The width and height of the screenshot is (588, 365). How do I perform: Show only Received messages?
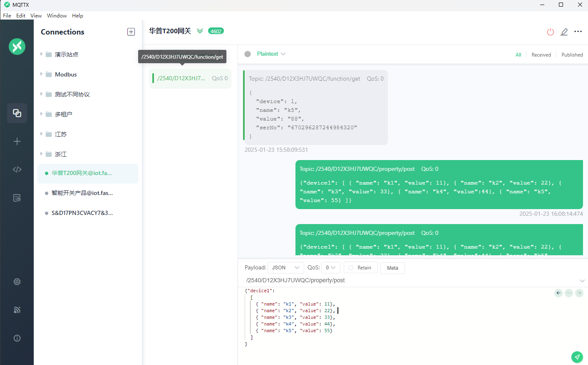click(541, 55)
